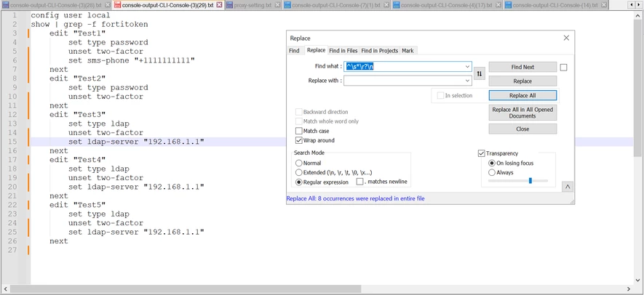The height and width of the screenshot is (295, 644).
Task: Click the tab bar scroll-right arrow
Action: pyautogui.click(x=639, y=4)
